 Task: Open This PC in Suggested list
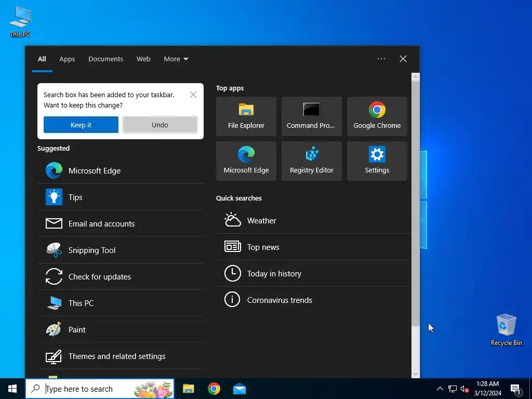click(121, 303)
